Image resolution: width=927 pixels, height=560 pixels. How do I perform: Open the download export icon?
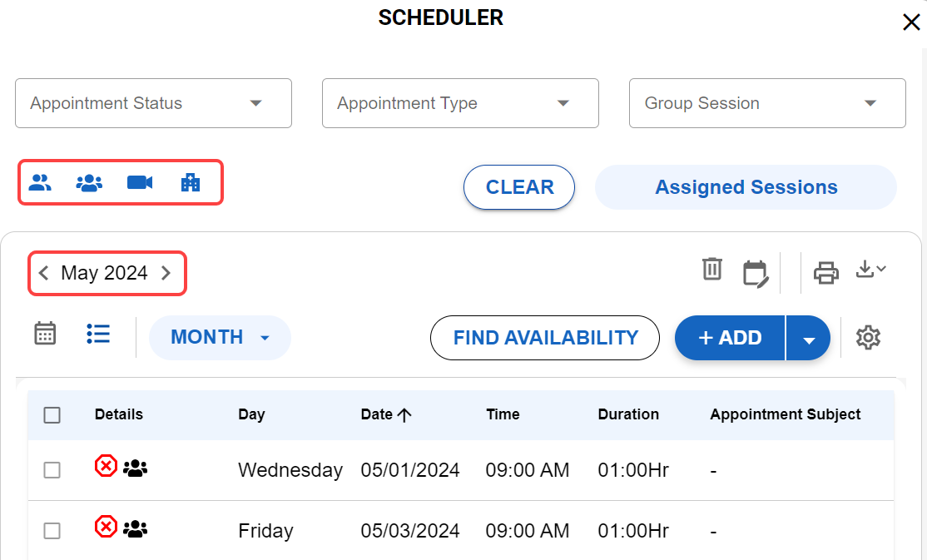pos(870,270)
